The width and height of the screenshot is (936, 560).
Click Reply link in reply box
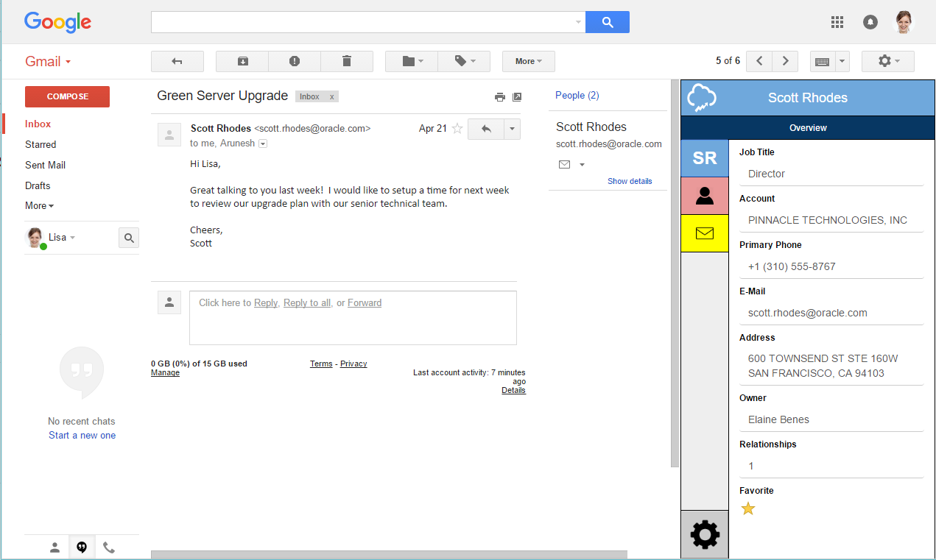point(266,302)
